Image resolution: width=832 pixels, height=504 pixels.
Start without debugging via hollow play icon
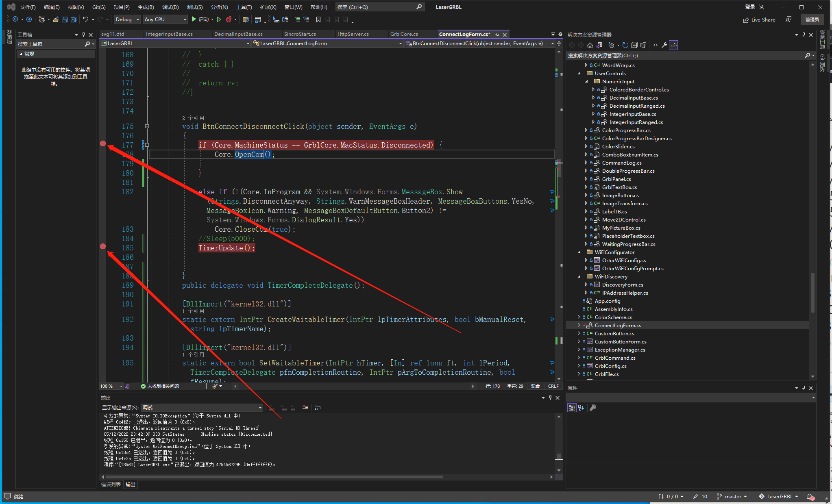click(219, 20)
